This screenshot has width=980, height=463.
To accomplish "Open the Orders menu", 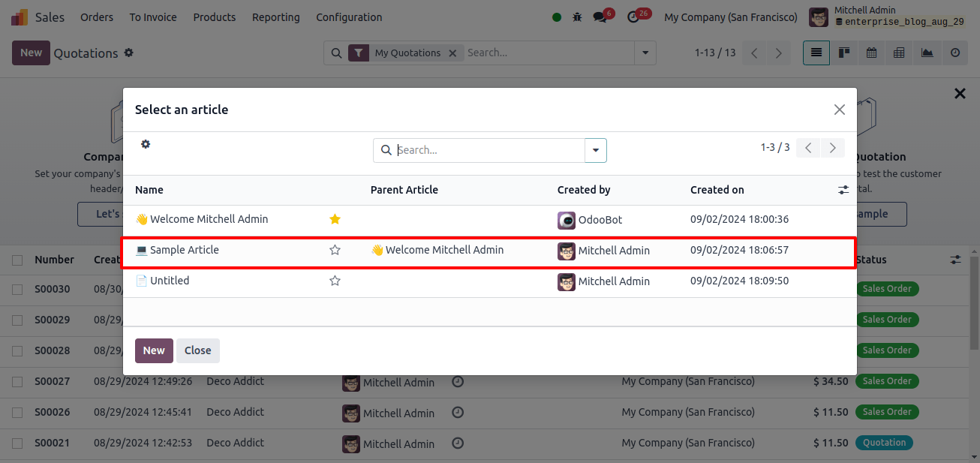I will click(x=97, y=17).
